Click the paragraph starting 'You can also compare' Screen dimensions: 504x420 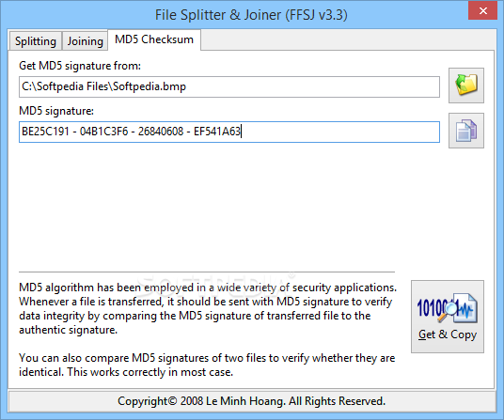[x=207, y=365]
